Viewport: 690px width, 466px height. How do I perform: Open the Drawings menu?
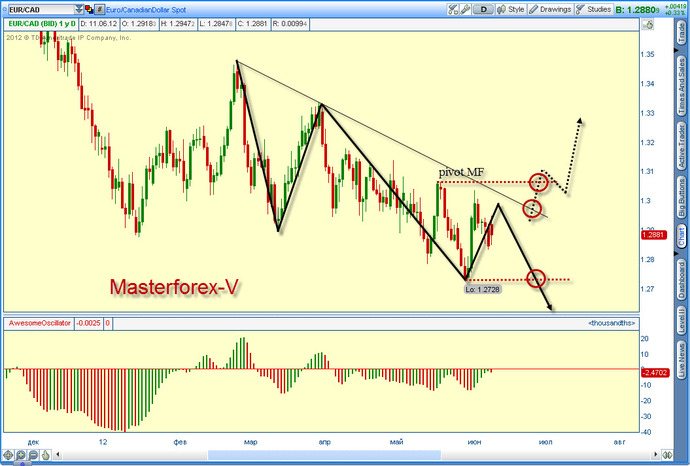[x=551, y=9]
